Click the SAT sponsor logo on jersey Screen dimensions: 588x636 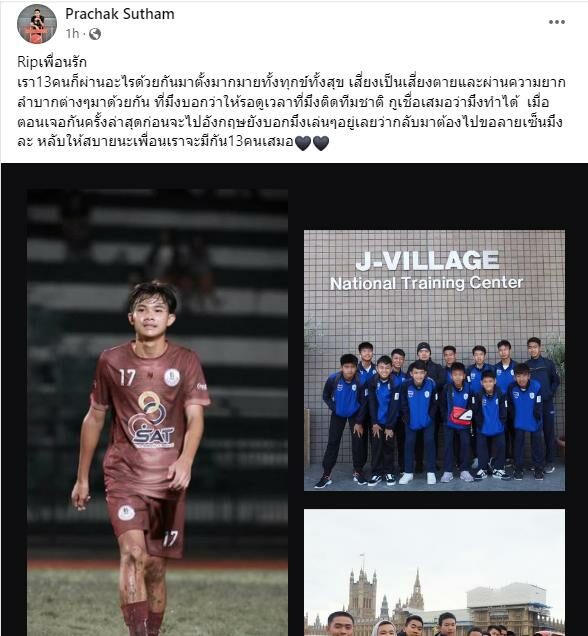(x=152, y=421)
